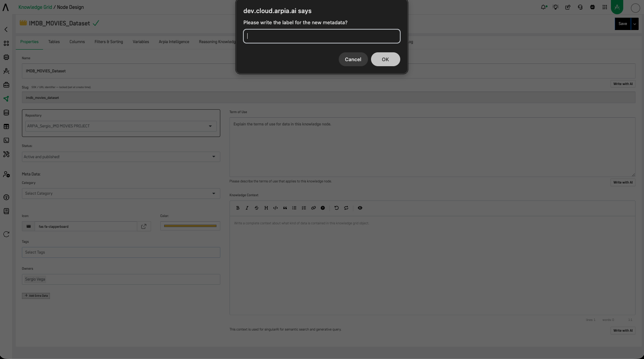The width and height of the screenshot is (644, 359).
Task: Open the table grid sidebar icon
Action: coord(6,127)
